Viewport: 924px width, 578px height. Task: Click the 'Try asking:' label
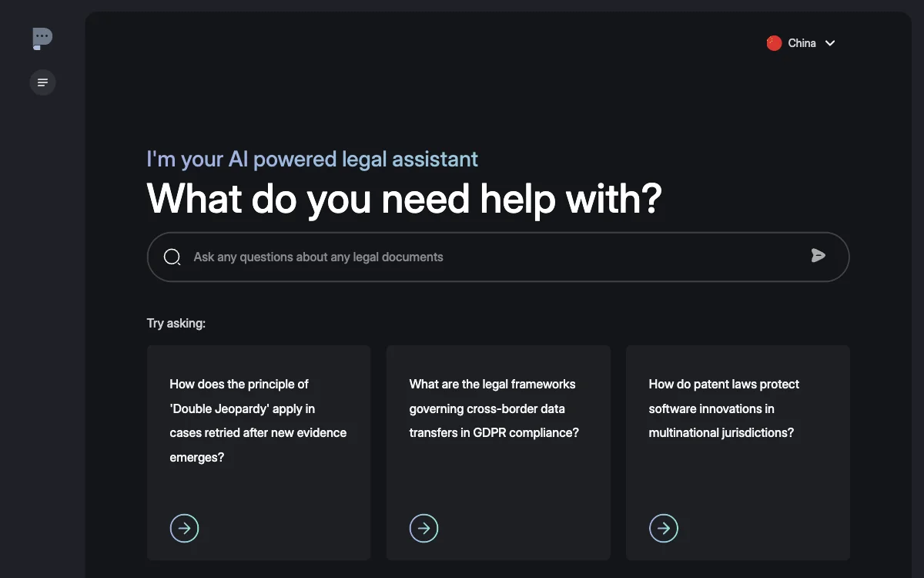[176, 323]
